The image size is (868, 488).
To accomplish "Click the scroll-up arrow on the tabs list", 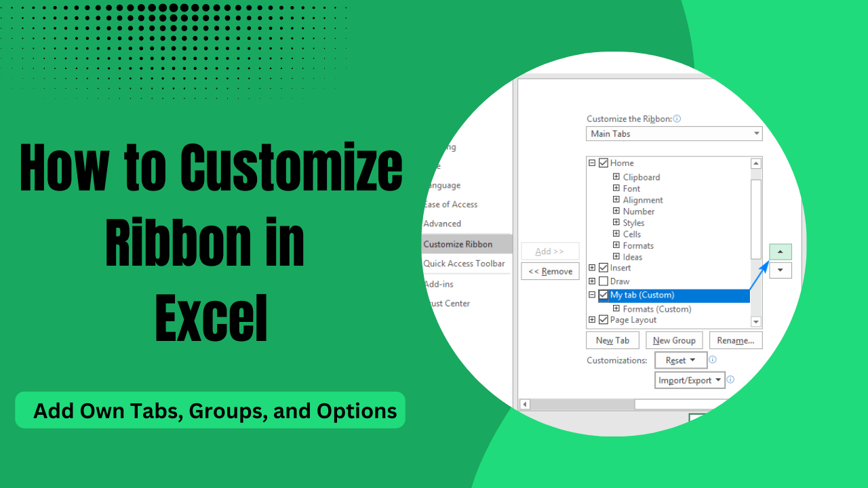I will [755, 163].
